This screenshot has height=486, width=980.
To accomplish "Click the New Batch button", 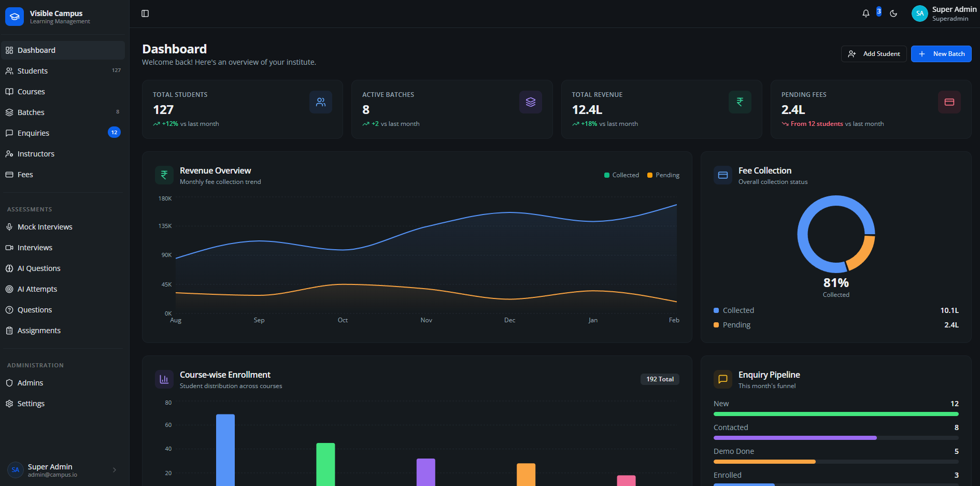I will (x=941, y=53).
